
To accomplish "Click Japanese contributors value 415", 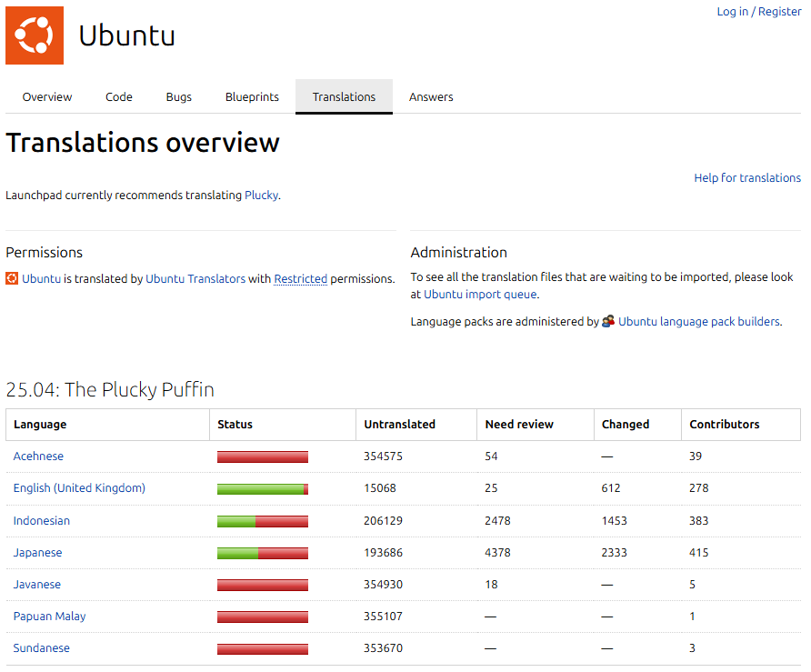I will pos(699,553).
